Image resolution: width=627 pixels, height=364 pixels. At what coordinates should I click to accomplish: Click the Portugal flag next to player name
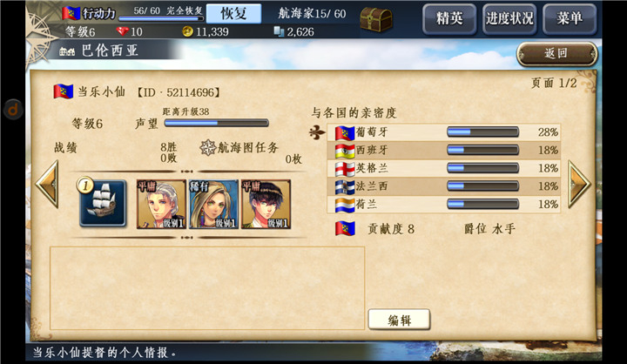pyautogui.click(x=64, y=91)
